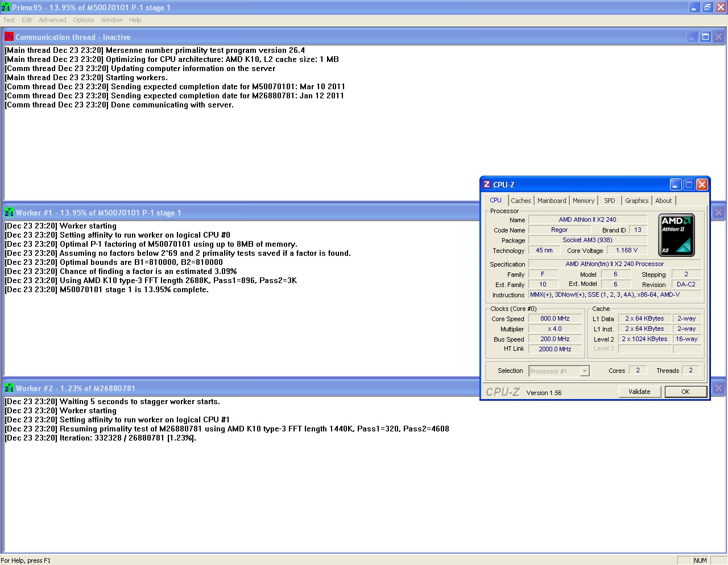Close the Worker #1 child window
The height and width of the screenshot is (565, 728).
(x=718, y=213)
